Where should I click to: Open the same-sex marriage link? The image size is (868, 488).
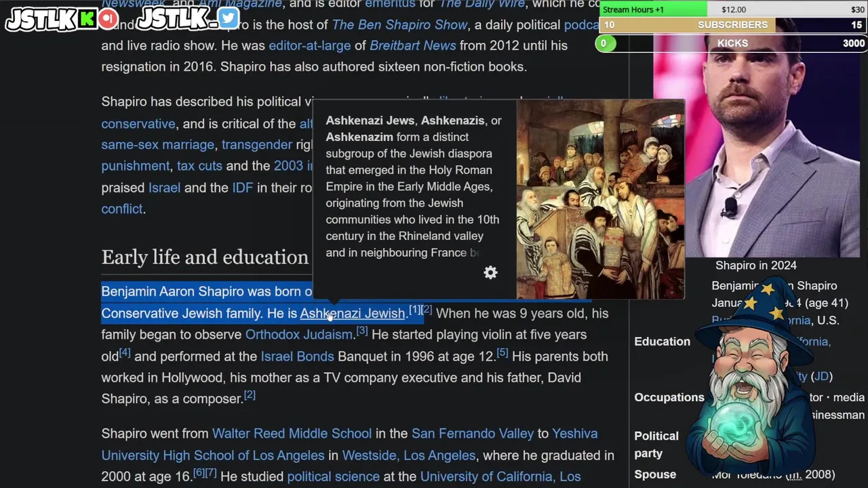pos(157,145)
